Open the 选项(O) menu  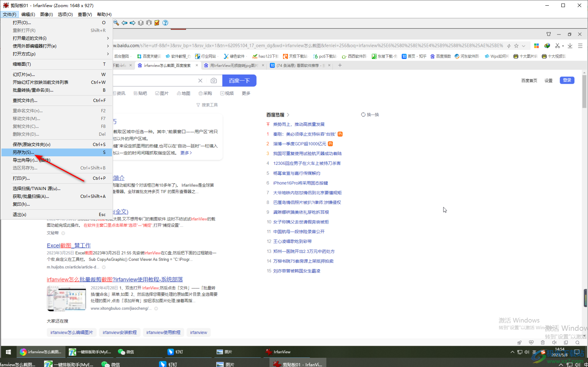(65, 14)
